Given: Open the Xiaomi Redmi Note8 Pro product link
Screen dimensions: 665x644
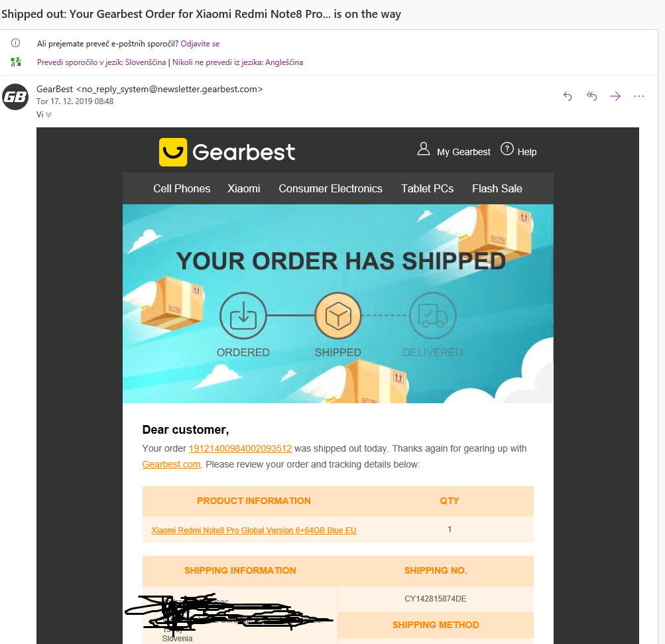Looking at the screenshot, I should (254, 531).
